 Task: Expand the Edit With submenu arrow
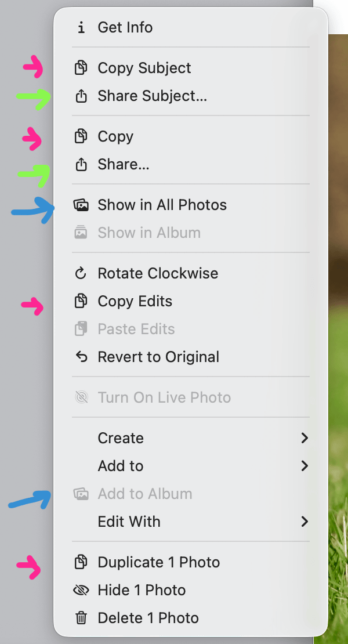click(304, 522)
